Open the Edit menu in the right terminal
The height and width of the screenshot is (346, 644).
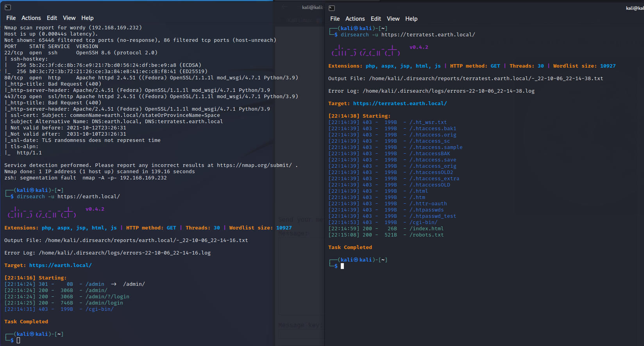[x=376, y=19]
